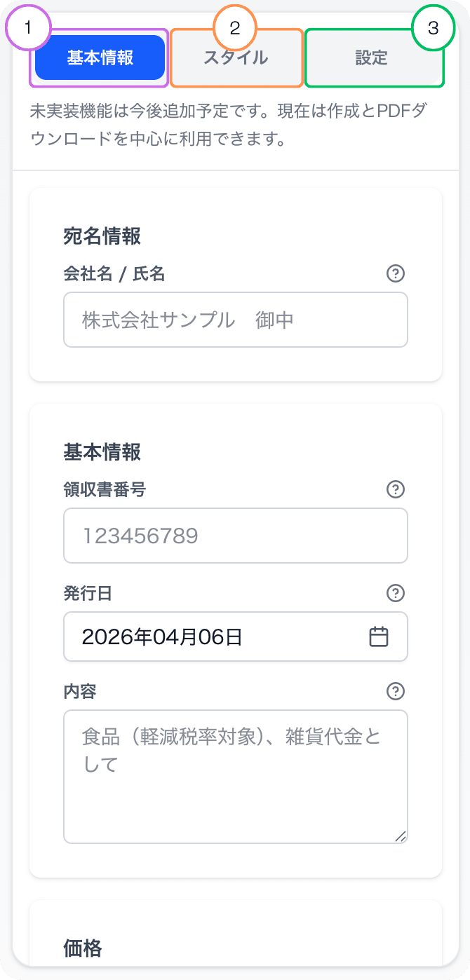Click the circled number 1 badge
Viewport: 470px width, 980px height.
tap(27, 28)
